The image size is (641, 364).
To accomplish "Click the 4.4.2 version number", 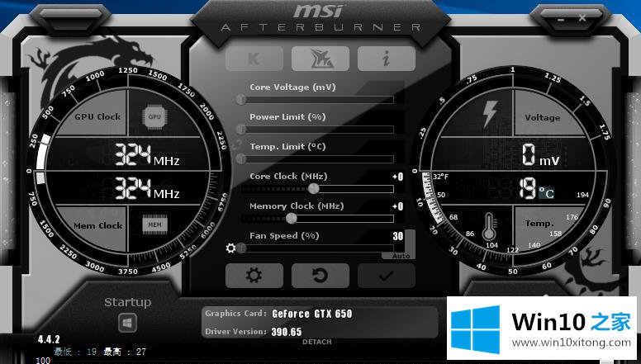I will pos(49,339).
